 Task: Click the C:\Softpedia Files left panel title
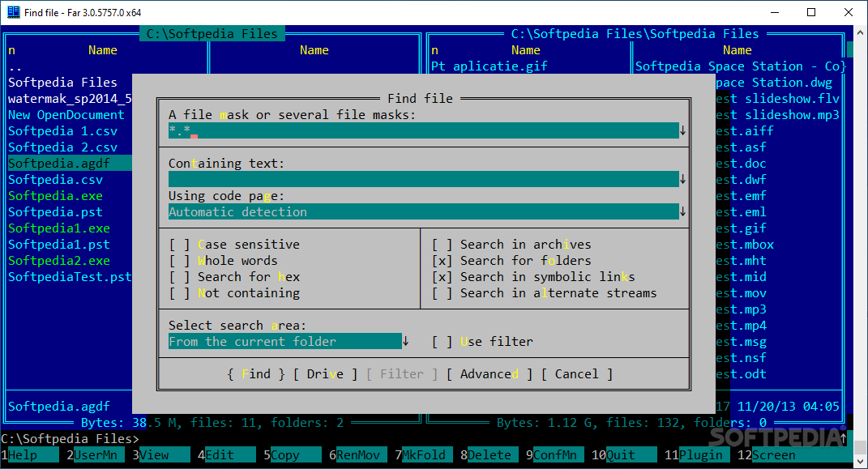click(212, 34)
